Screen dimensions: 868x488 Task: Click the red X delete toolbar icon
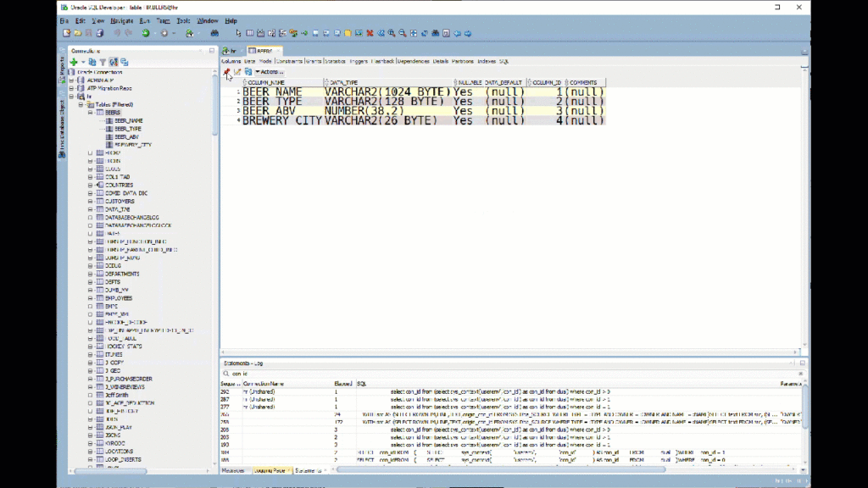coord(370,33)
